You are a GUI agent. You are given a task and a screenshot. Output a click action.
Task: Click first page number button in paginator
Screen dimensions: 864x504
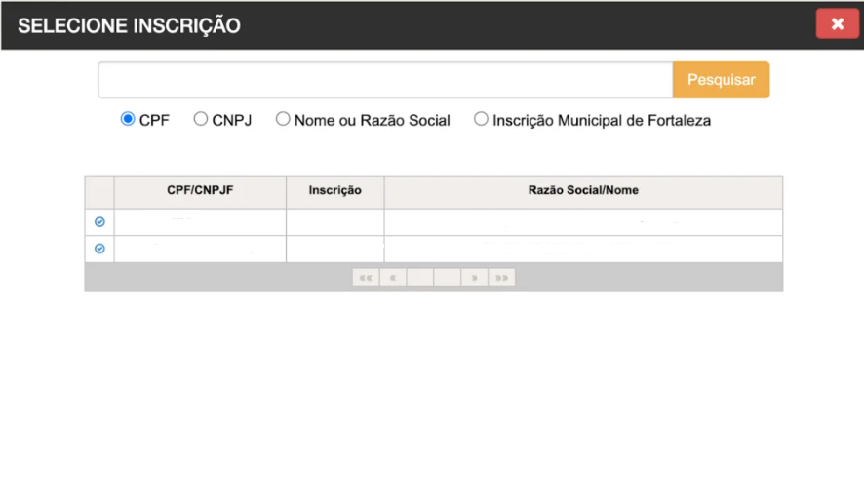pos(420,278)
